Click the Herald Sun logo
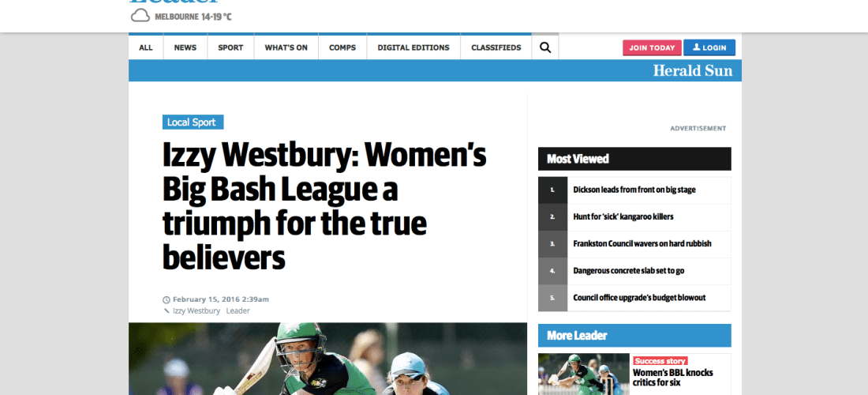The image size is (868, 395). tap(692, 71)
